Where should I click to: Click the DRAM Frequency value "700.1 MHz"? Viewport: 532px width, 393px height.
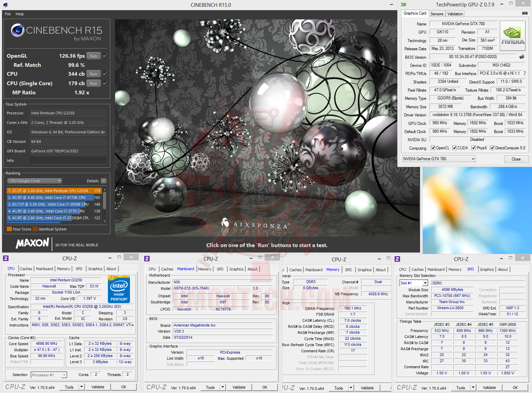(353, 308)
